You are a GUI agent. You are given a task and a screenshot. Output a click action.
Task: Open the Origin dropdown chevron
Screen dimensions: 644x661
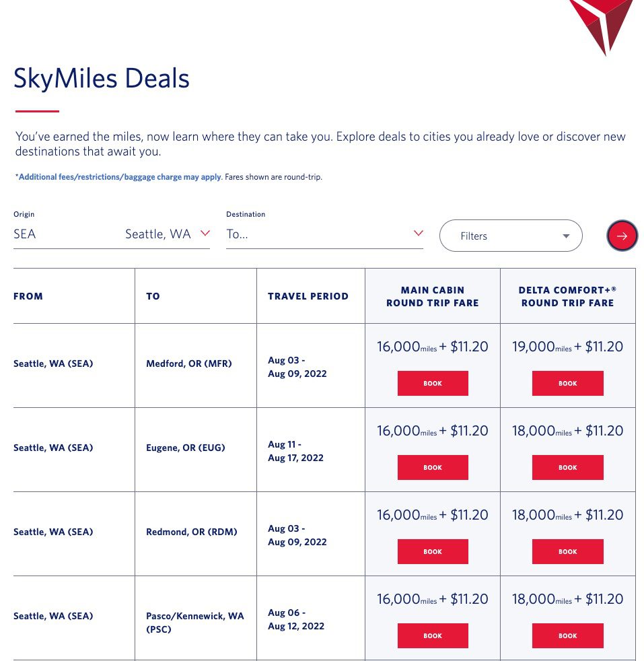coord(205,233)
